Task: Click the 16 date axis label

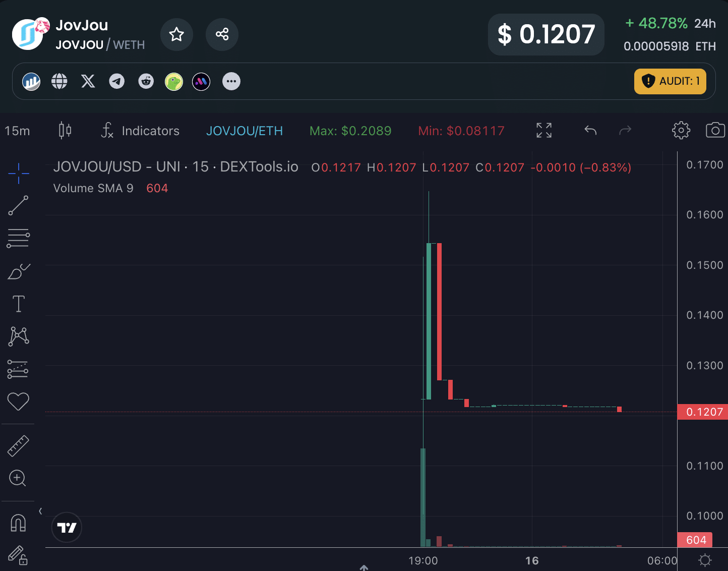Action: (x=532, y=561)
